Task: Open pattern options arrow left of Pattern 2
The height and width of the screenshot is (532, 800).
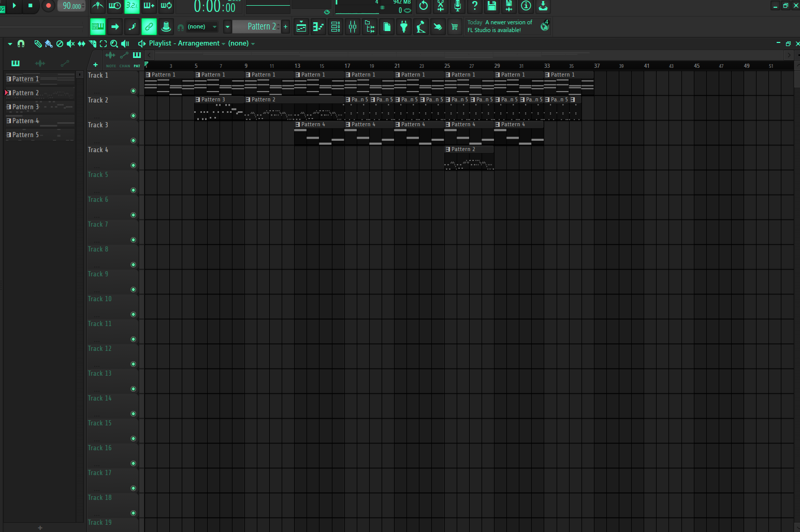Action: pos(227,26)
